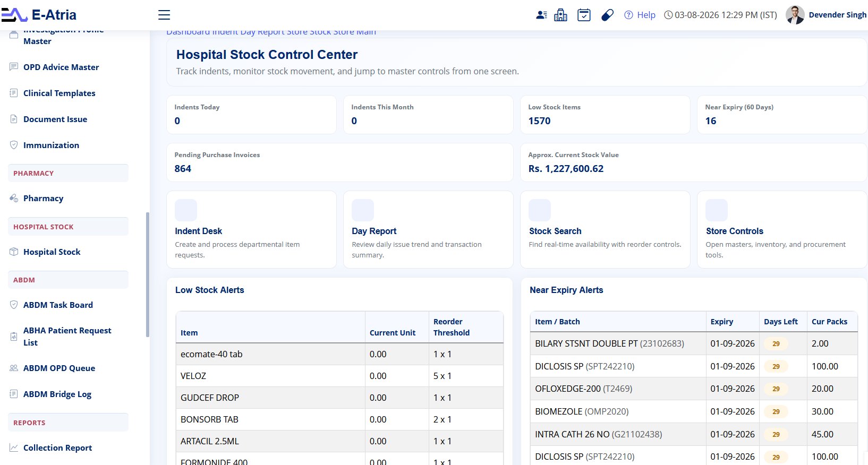Click the Pharmacy sidebar icon
This screenshot has height=465, width=868.
[14, 198]
